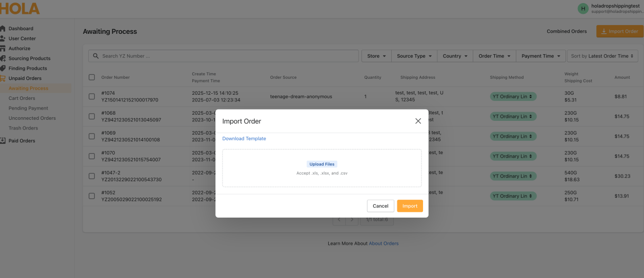Change shipping method for order #1074
Screen dimensions: 644x278
click(513, 96)
